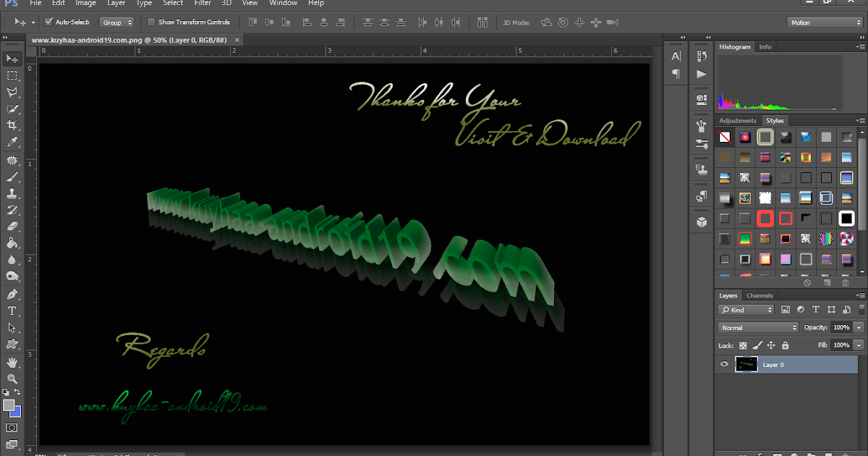Check Show Transform Controls option
This screenshot has height=456, width=868.
click(x=151, y=22)
